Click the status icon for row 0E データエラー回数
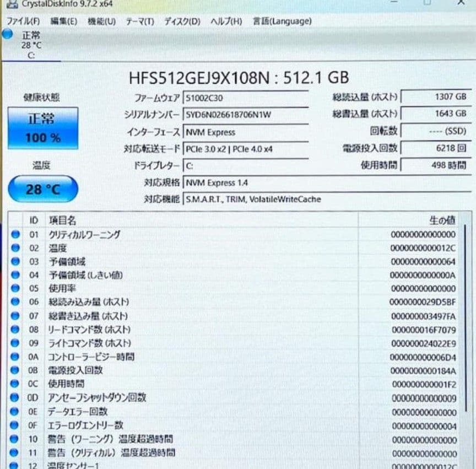Screen dimensions: 476x469 [14, 412]
